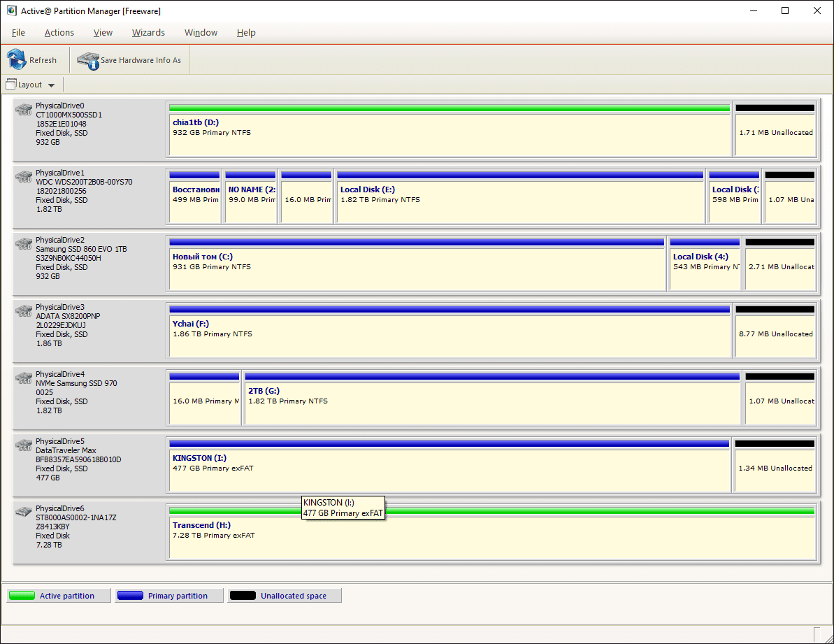This screenshot has width=834, height=644.
Task: Select the 1.34 MB Unallocated block
Action: [x=775, y=465]
